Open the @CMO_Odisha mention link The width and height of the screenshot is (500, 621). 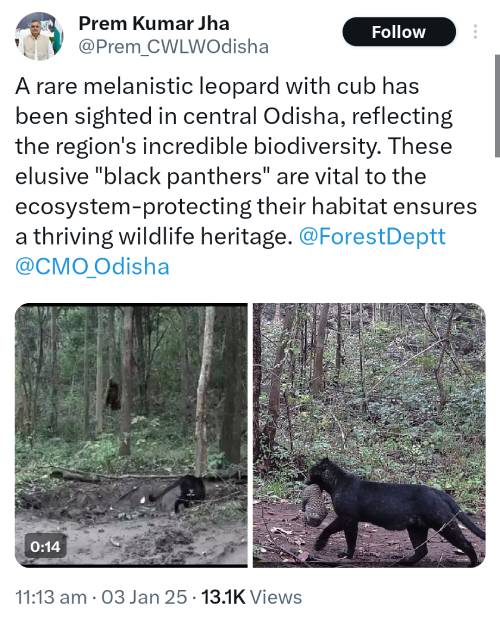pos(92,266)
